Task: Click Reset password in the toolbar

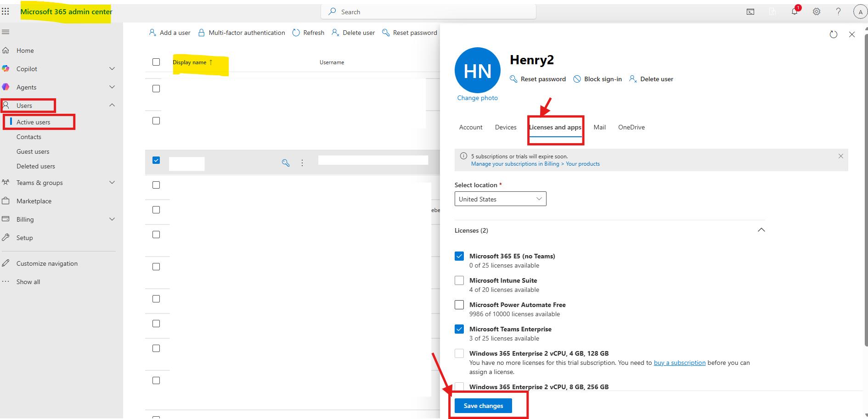Action: (x=410, y=33)
